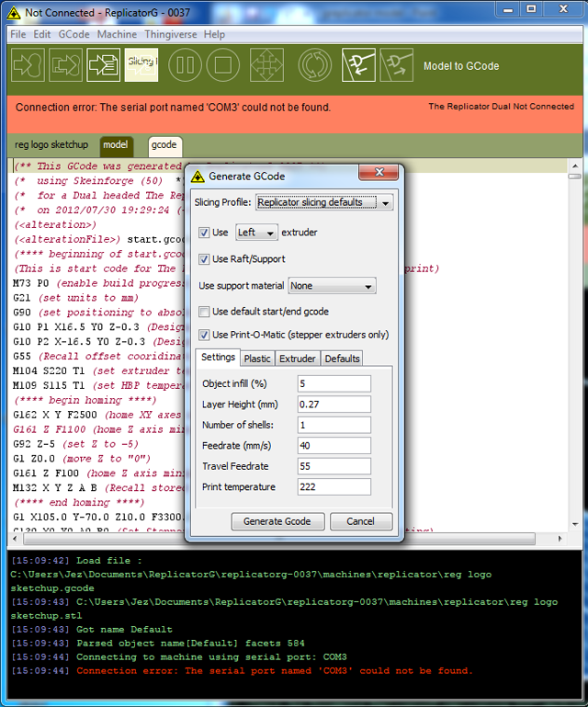This screenshot has height=707, width=588.
Task: Open the control panel arrows icon
Action: (x=266, y=65)
